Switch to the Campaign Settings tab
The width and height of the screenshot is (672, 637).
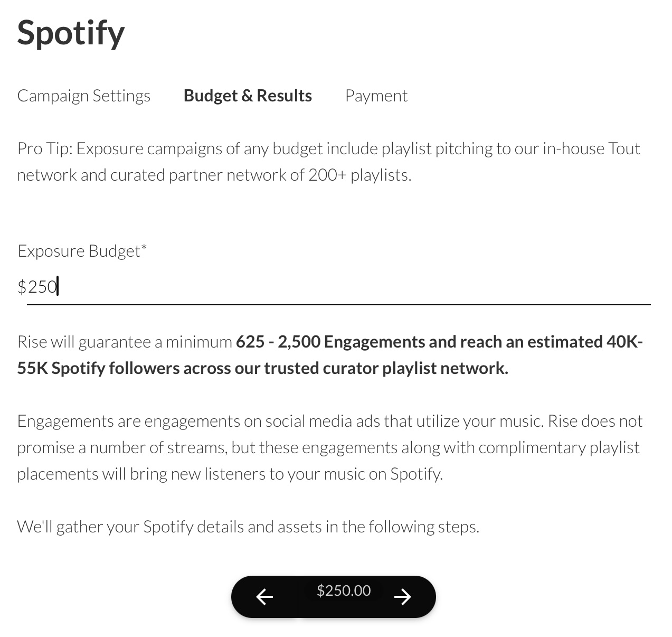83,96
